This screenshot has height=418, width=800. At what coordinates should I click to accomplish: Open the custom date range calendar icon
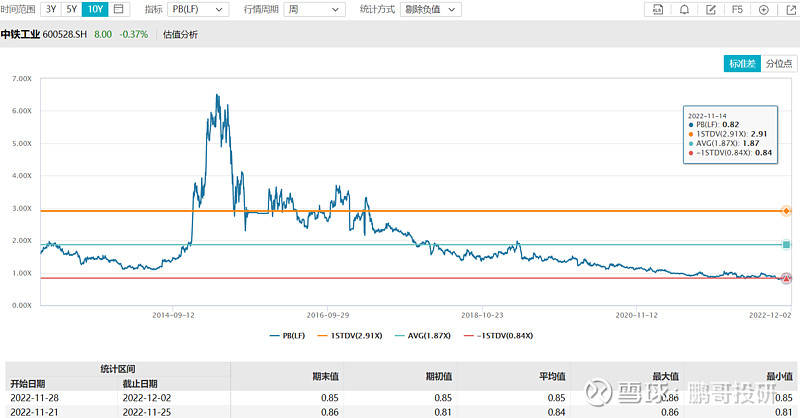coord(118,9)
